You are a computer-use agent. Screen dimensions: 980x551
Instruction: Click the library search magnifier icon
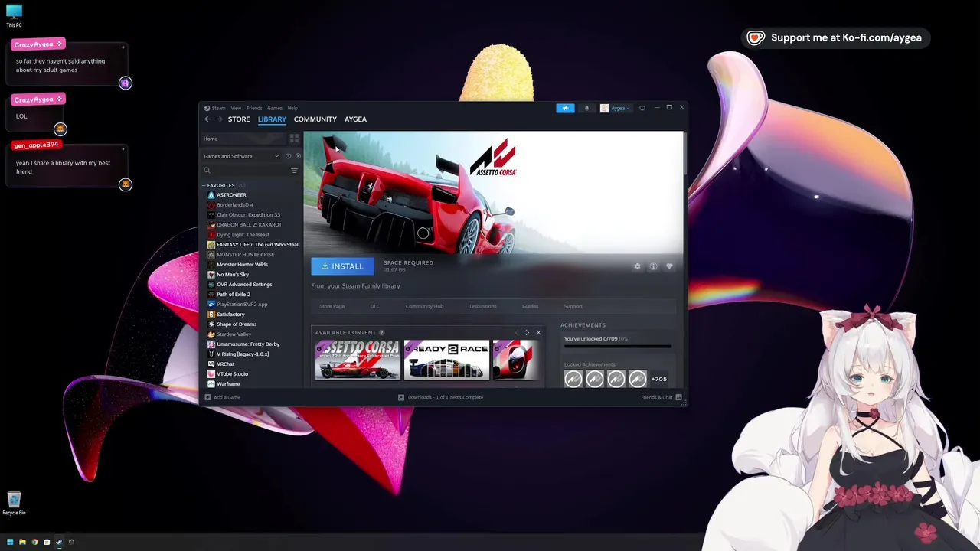207,171
